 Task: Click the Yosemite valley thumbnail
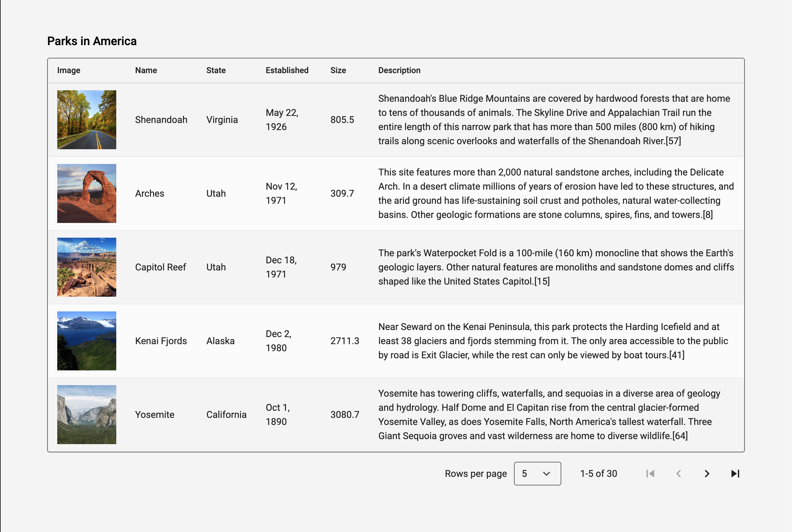(86, 414)
